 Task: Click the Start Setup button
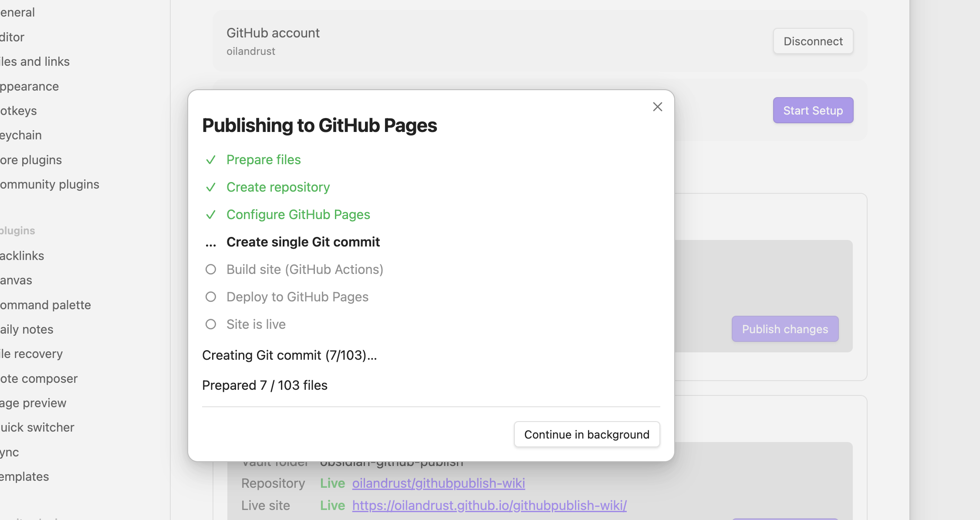click(813, 110)
